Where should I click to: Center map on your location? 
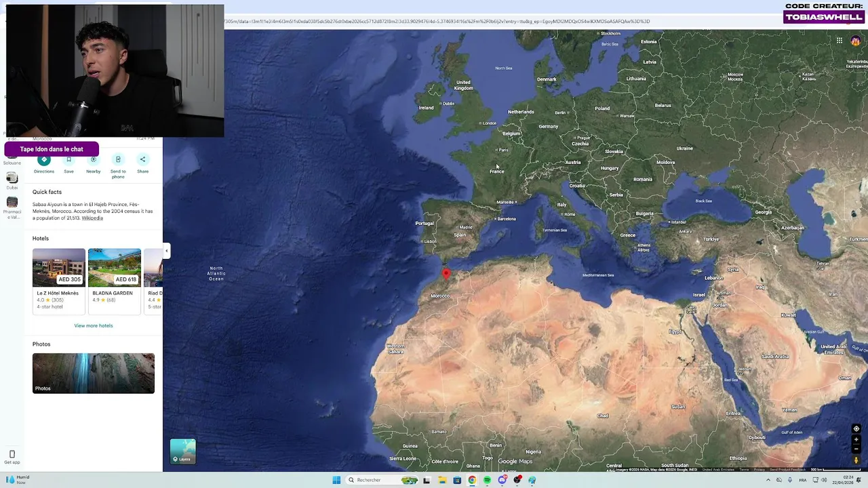856,429
